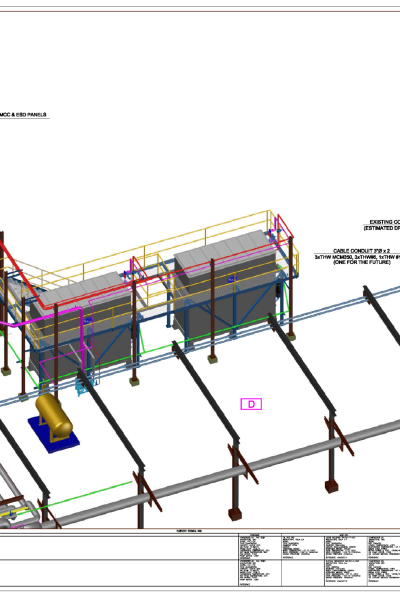Select the small title text above legend table
The image size is (400, 600).
(189, 531)
